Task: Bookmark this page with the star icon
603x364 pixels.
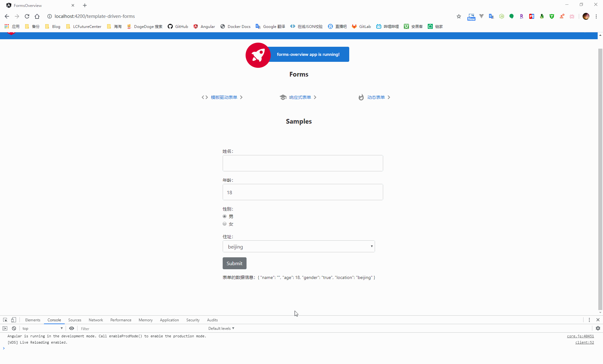Action: coord(459,16)
